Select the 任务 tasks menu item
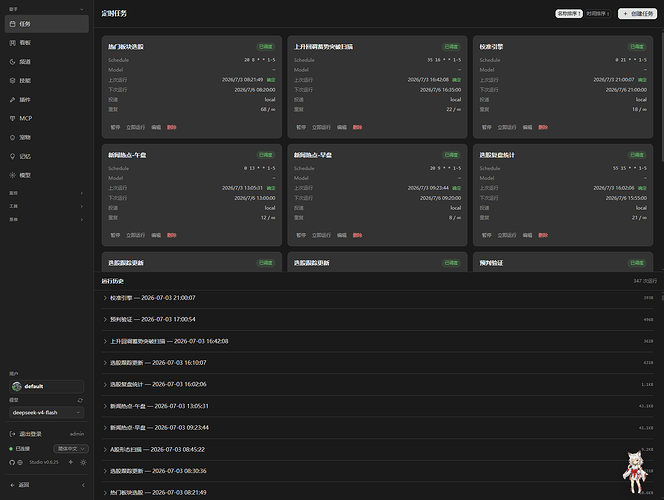 (47, 24)
